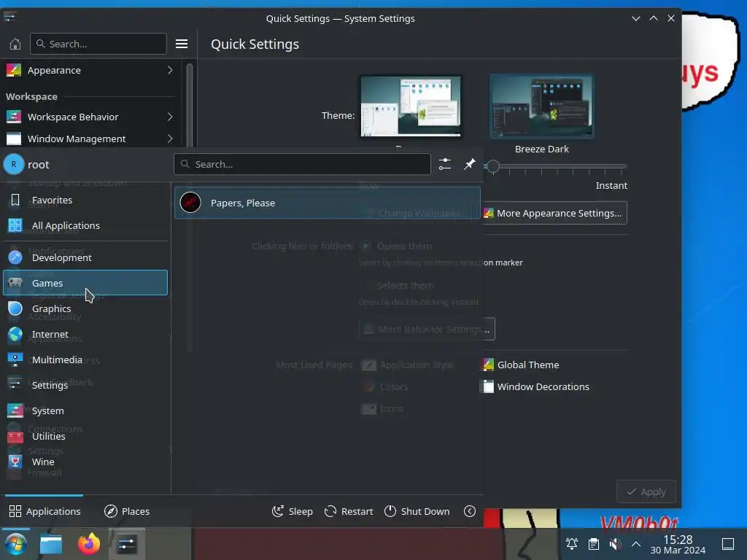747x560 pixels.
Task: Switch to Applications tab in launcher
Action: click(x=44, y=511)
